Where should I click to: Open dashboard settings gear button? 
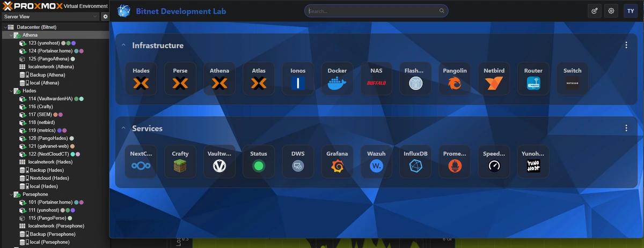pos(611,11)
